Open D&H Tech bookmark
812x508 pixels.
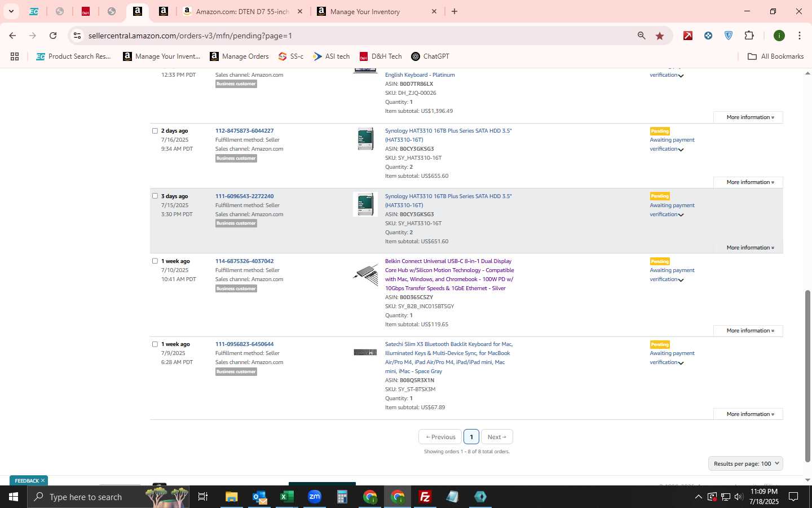click(x=381, y=56)
